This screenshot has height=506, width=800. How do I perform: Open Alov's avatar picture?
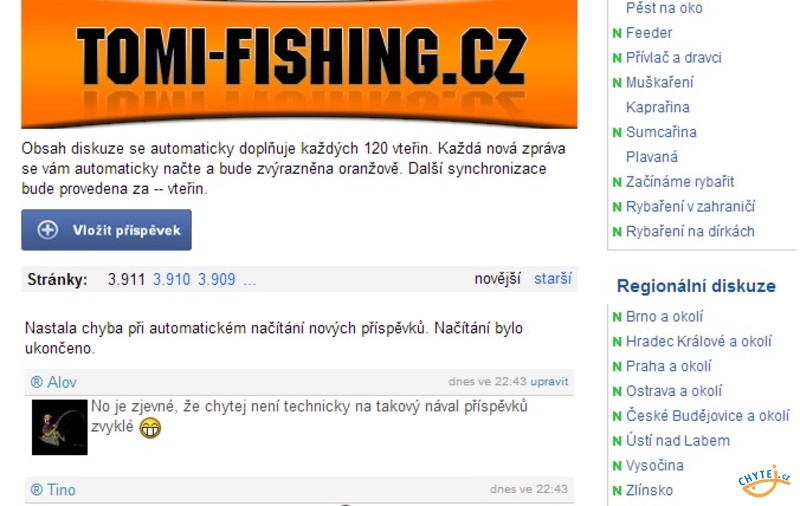click(60, 427)
